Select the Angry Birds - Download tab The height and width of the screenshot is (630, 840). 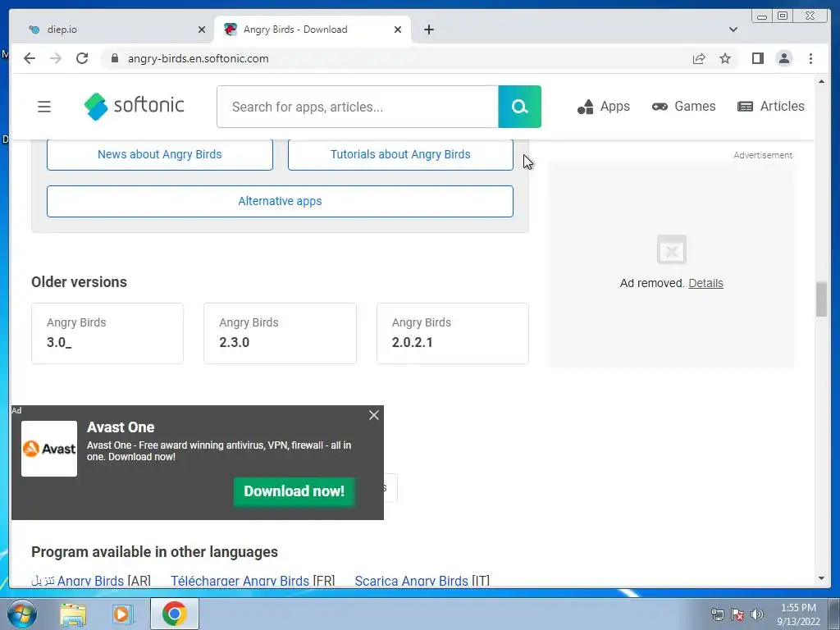[x=313, y=30]
